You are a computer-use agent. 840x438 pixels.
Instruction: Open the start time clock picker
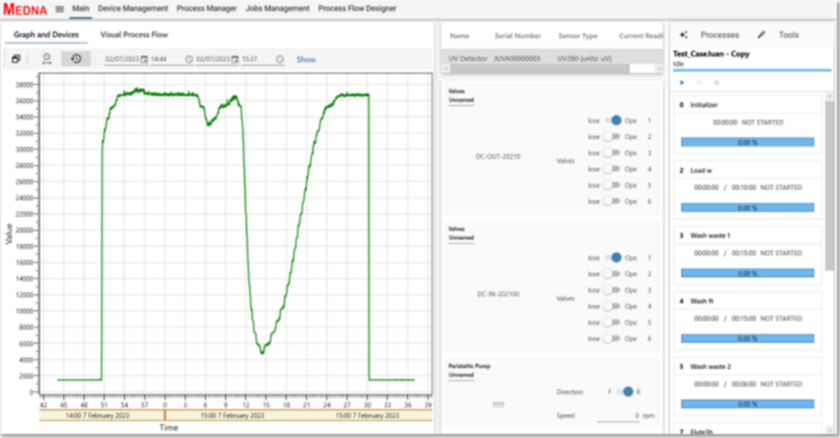pyautogui.click(x=188, y=59)
